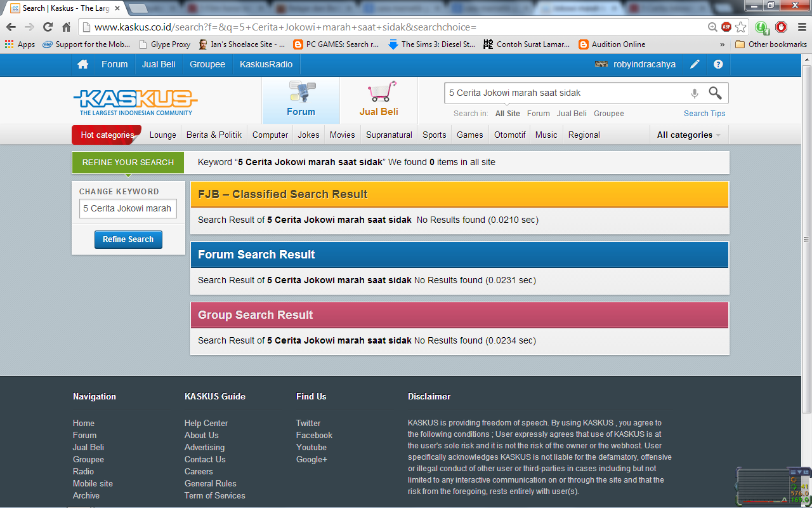812x508 pixels.
Task: Open Other bookmarks folder
Action: (x=771, y=44)
